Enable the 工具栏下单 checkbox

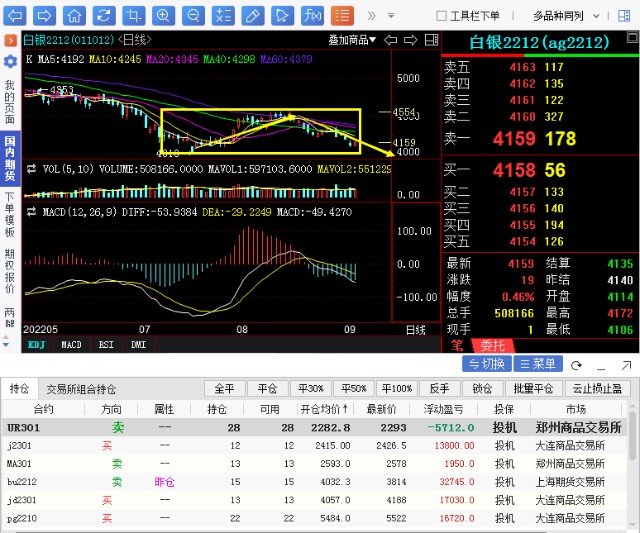pos(441,16)
